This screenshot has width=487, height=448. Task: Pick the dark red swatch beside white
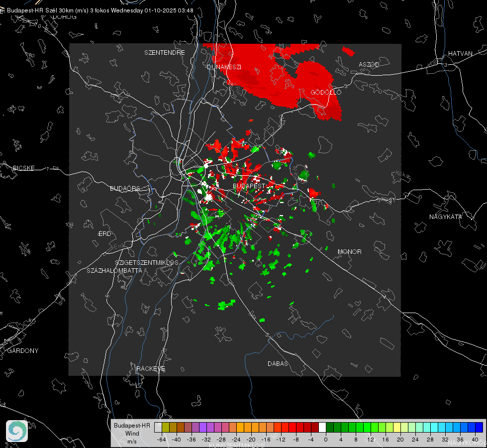click(x=315, y=428)
